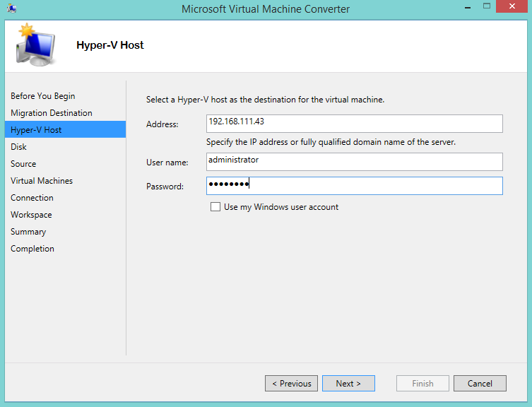
Task: Jump to the Source step
Action: tap(23, 164)
